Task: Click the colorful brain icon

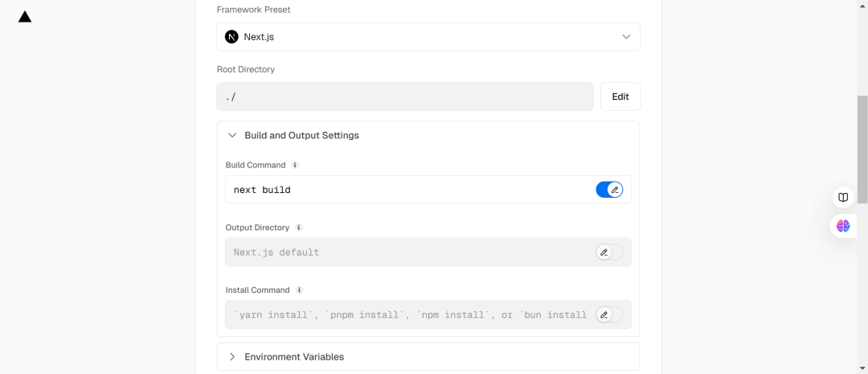Action: point(843,226)
